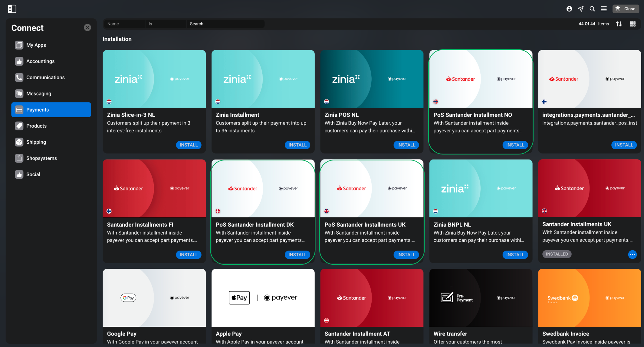Install Zinia Slice-in-3 NL
The image size is (644, 347).
pos(189,145)
